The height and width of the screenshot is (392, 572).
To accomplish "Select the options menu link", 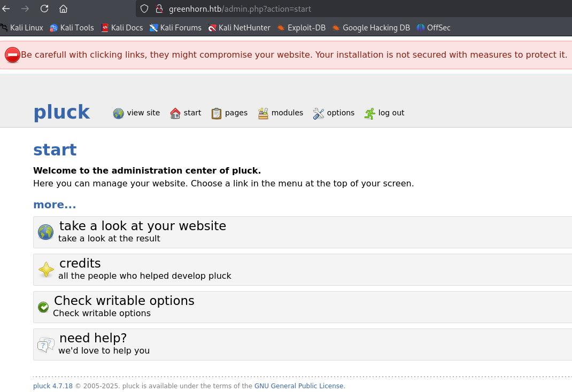I will pos(341,113).
